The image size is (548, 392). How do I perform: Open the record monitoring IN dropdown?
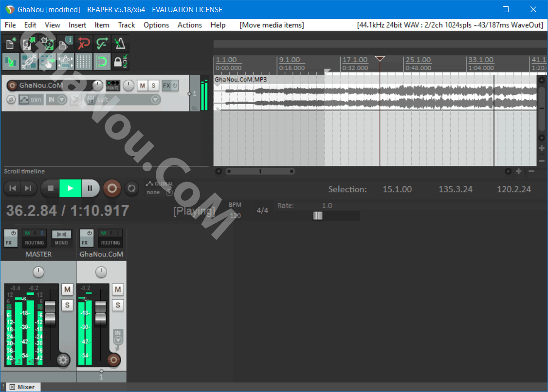pos(56,100)
